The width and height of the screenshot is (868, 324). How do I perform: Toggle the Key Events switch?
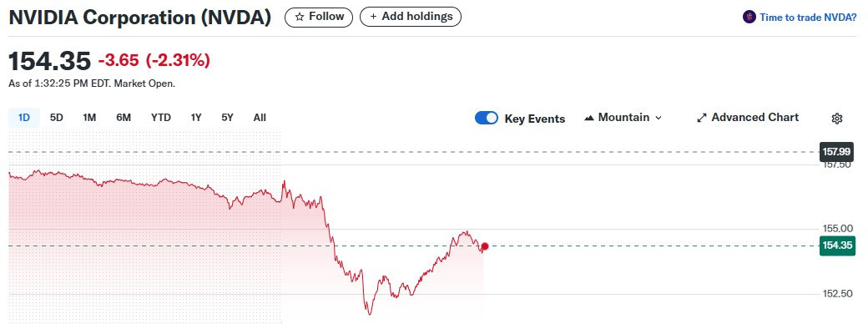487,118
